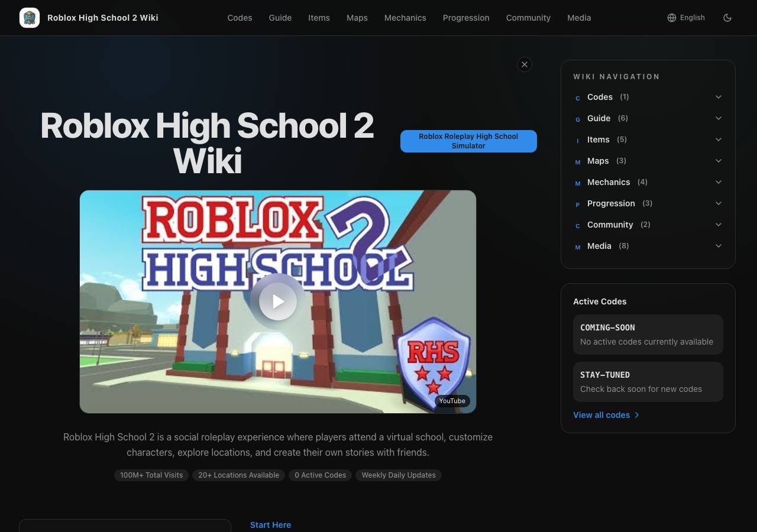Click the M letter icon beside Maps

pyautogui.click(x=578, y=162)
